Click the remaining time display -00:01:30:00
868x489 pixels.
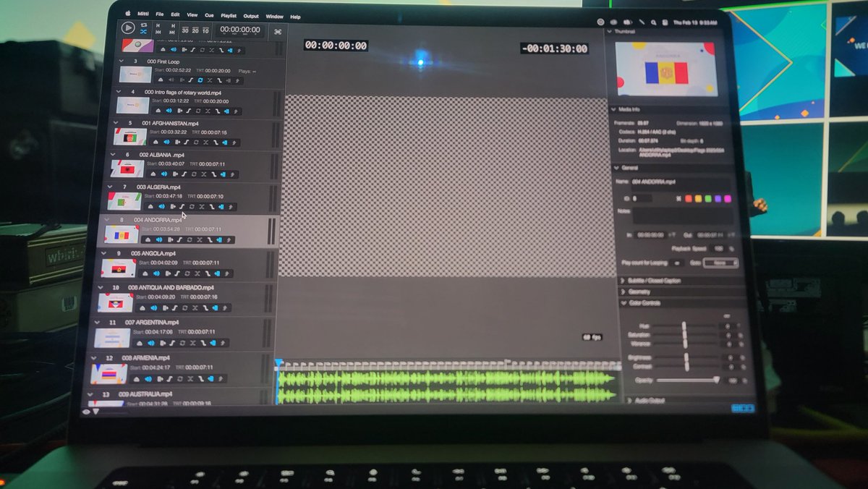coord(553,48)
